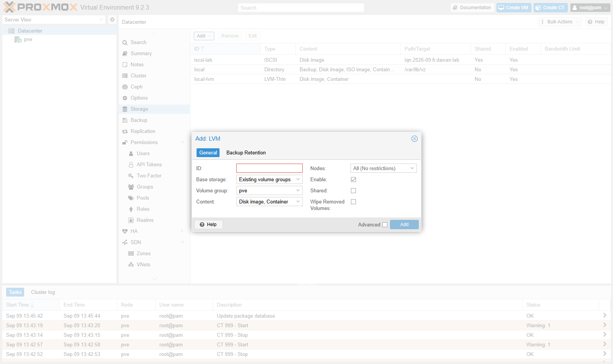The width and height of the screenshot is (613, 364).
Task: Switch to the Cluster log tab
Action: point(43,292)
